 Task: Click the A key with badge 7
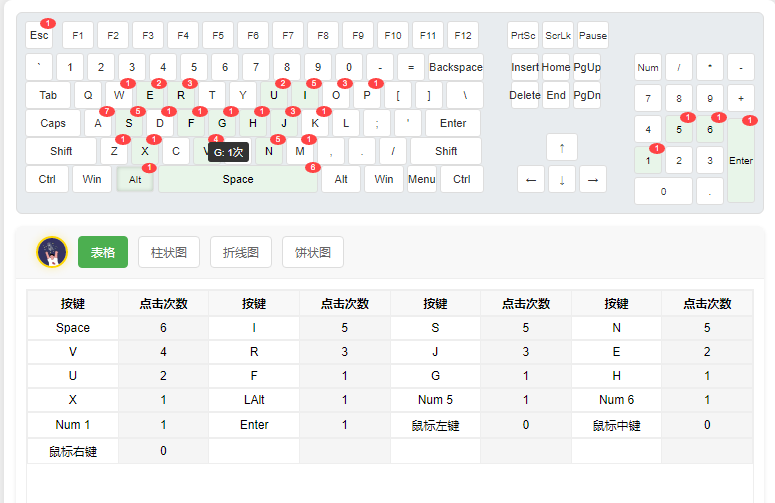(x=98, y=123)
